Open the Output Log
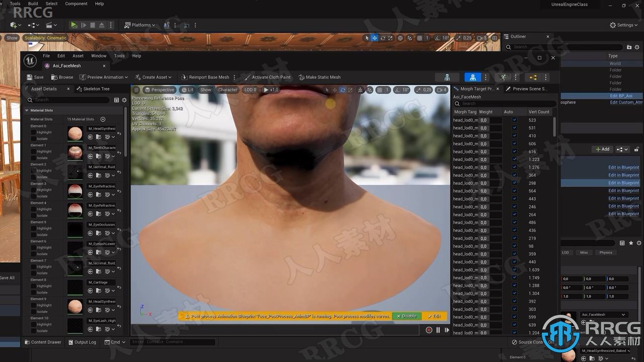This screenshot has height=362, width=644. click(82, 342)
